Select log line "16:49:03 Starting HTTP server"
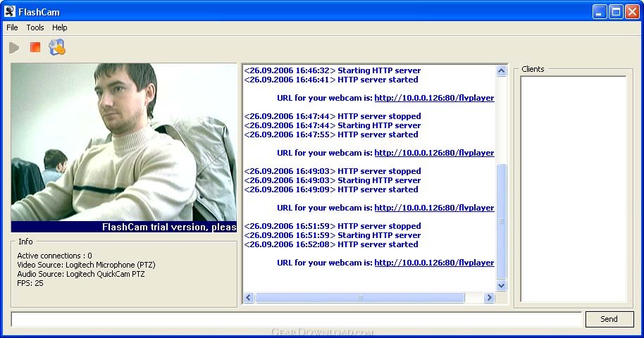The height and width of the screenshot is (338, 644). (x=333, y=180)
